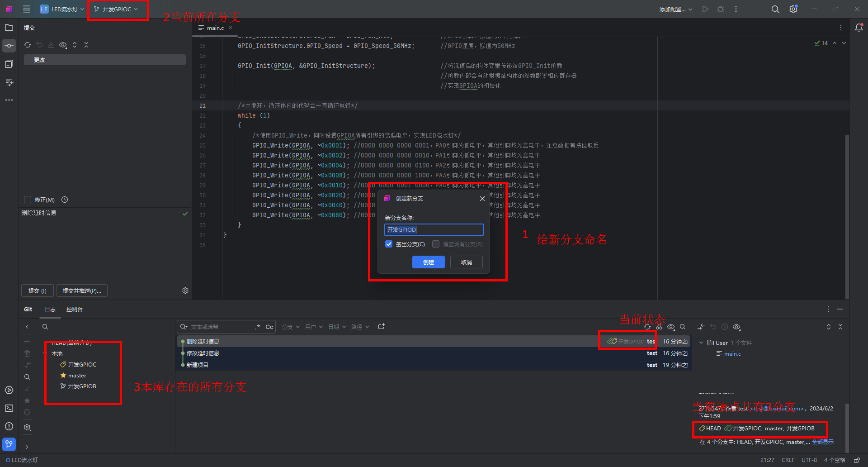Viewport: 868px width, 467px height.
Task: Toggle the 修正(M) amend checkbox
Action: click(28, 200)
